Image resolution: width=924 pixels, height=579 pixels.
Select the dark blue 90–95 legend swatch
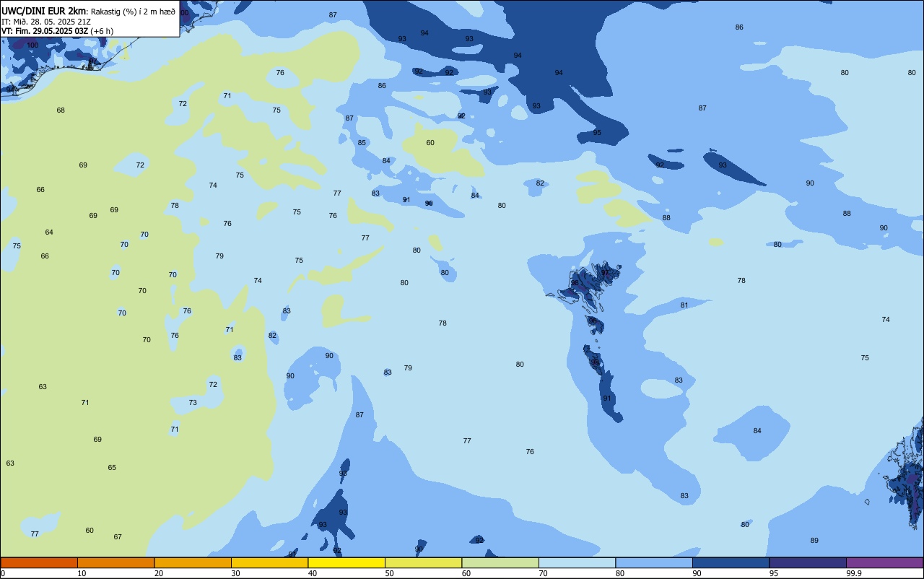pos(731,562)
